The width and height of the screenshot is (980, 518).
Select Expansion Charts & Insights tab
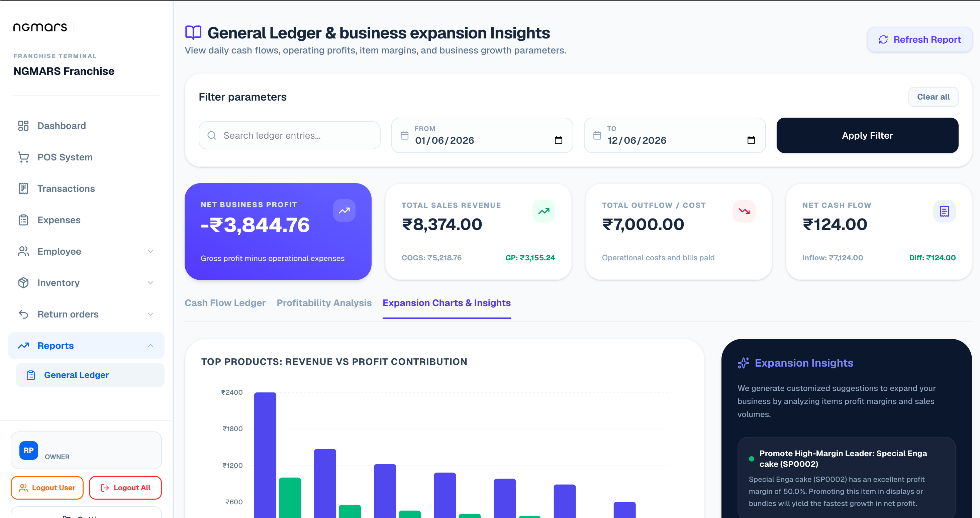click(x=447, y=303)
